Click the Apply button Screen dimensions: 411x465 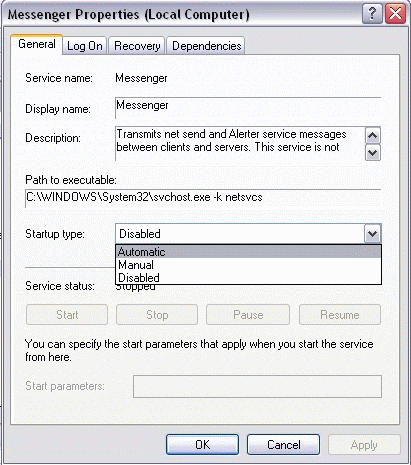(364, 445)
